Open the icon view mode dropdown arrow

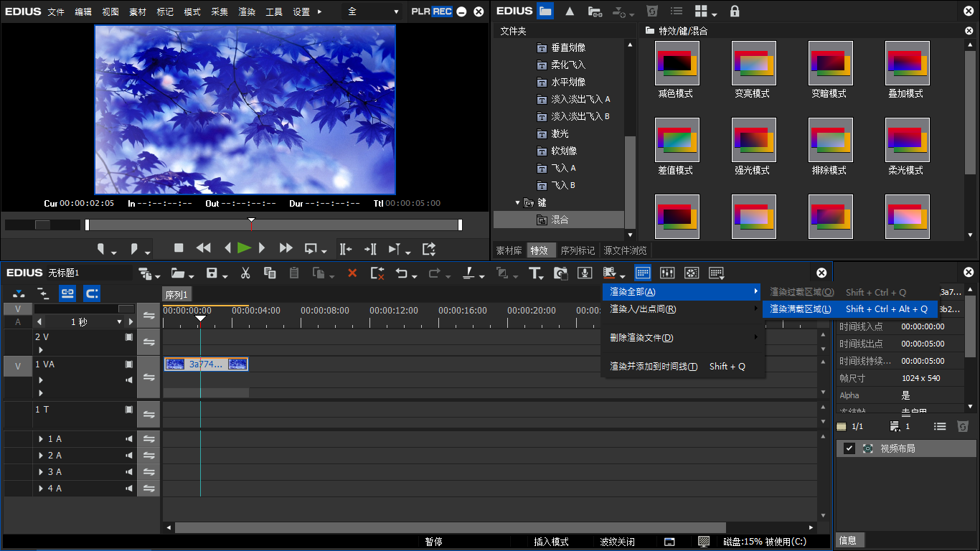[715, 14]
